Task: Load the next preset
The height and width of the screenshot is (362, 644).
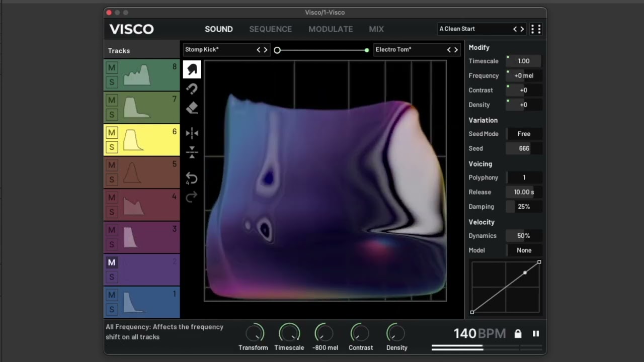Action: 522,29
